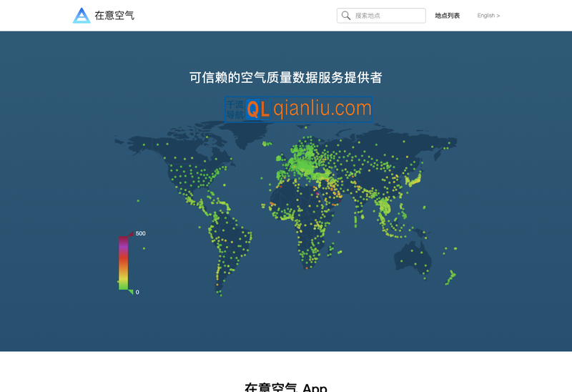Open the 地点列表 menu item
The height and width of the screenshot is (392, 572).
(x=448, y=16)
